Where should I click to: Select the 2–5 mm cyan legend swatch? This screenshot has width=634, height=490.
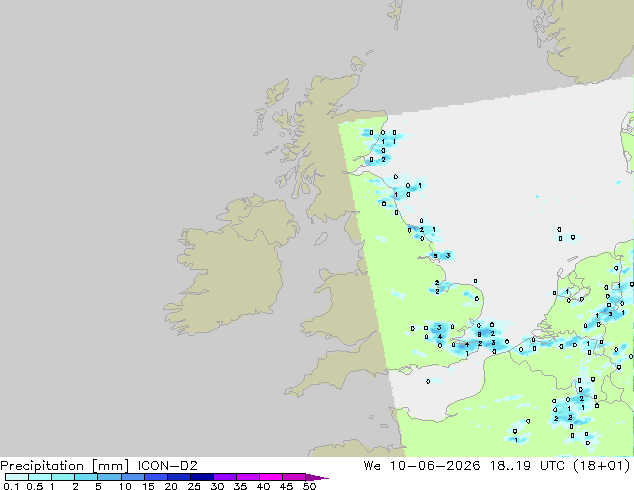coord(87,477)
